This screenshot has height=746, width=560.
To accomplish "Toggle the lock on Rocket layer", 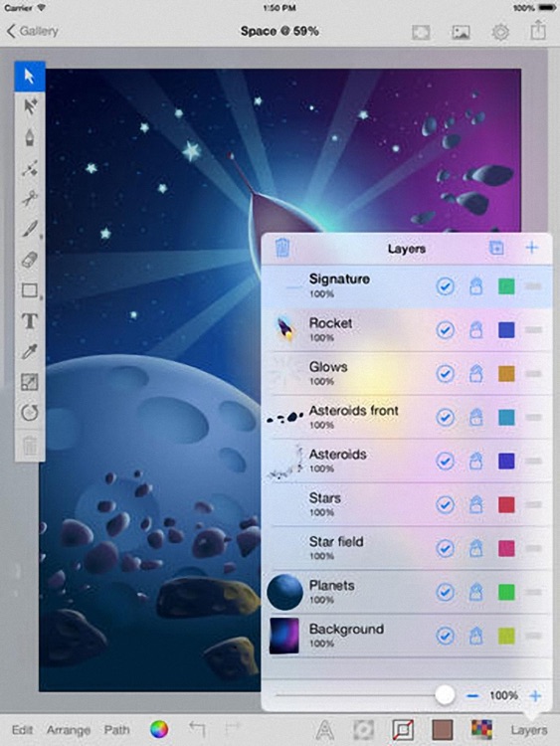I will (x=475, y=330).
